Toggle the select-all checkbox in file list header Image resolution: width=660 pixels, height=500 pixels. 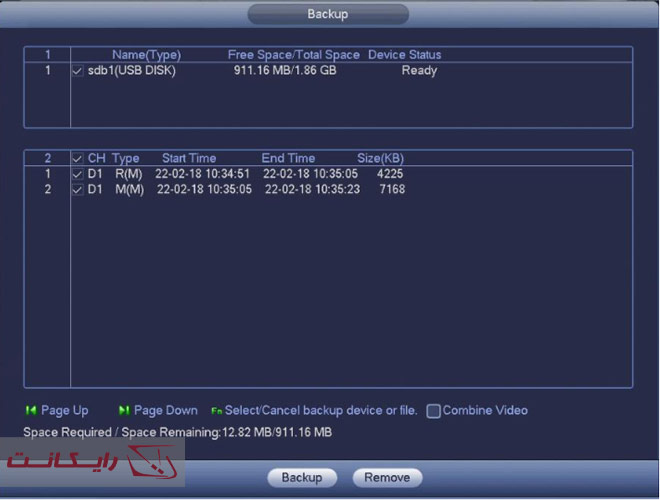click(x=78, y=159)
